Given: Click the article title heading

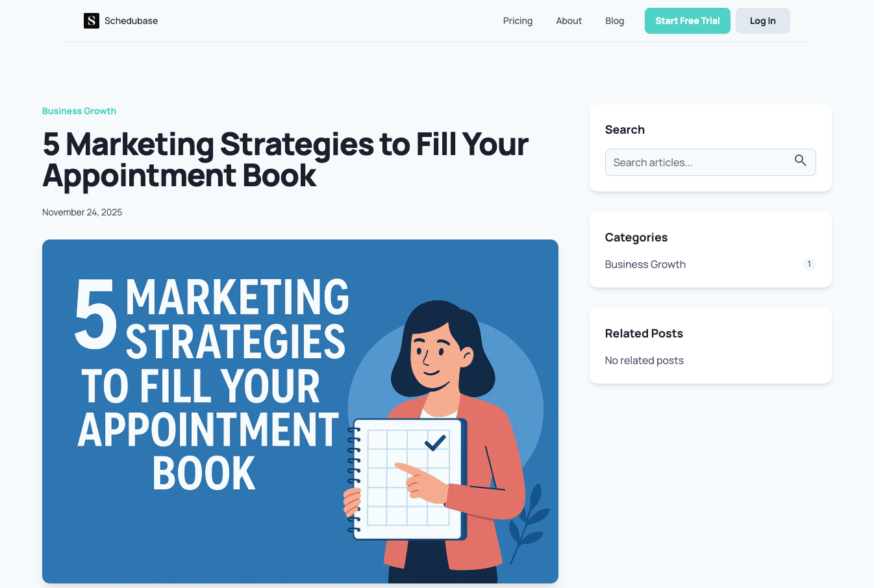Looking at the screenshot, I should [286, 160].
